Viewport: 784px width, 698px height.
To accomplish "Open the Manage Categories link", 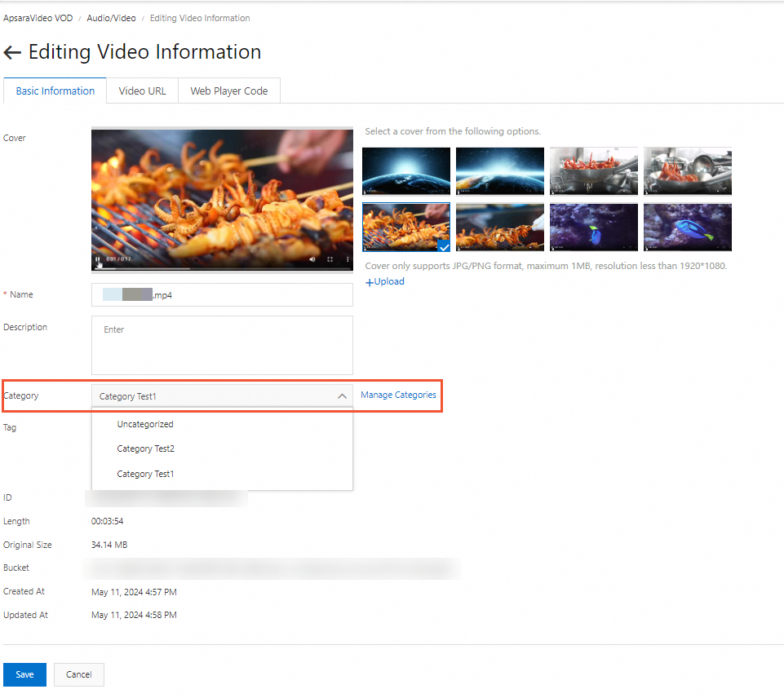I will click(x=398, y=395).
